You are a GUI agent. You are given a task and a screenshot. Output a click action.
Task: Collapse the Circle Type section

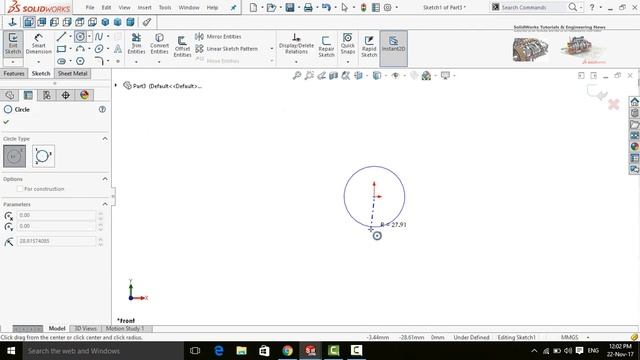pos(105,139)
